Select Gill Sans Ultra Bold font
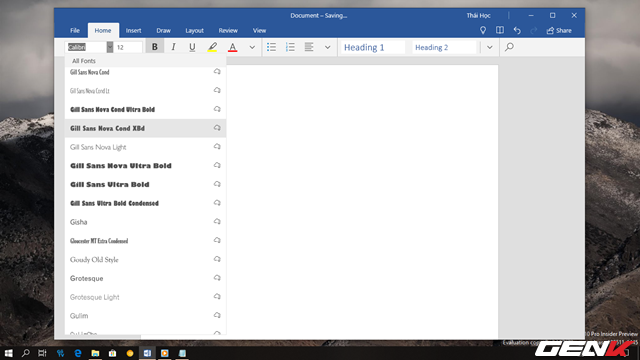Viewport: 640px width, 360px height. click(x=145, y=184)
